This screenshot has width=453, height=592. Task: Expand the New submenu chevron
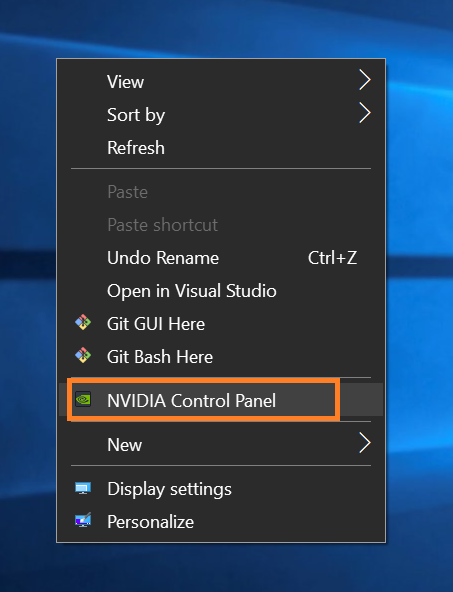click(364, 443)
